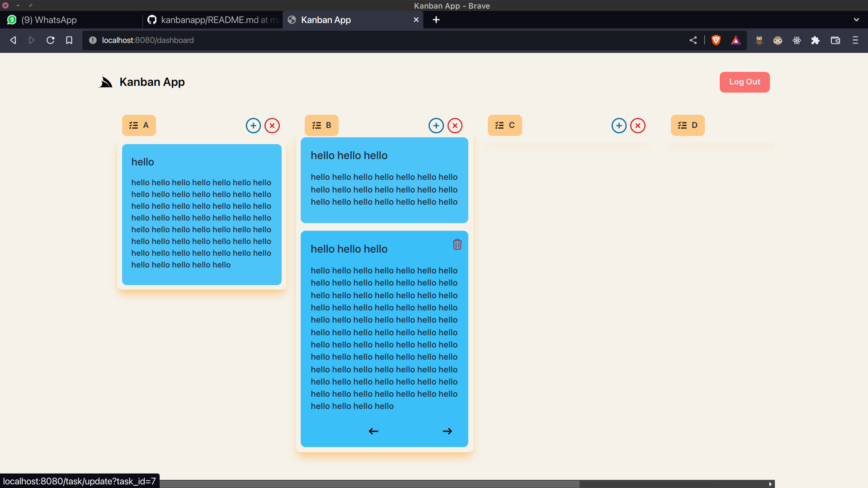868x488 pixels.
Task: Delete list A with red X
Action: (x=272, y=126)
